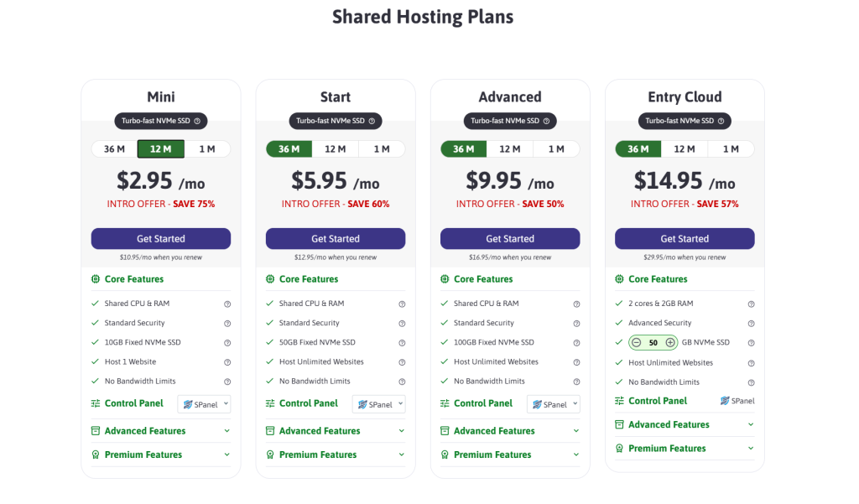Click help icon in Mini's Turbo-fast NVMe SSD badge
The height and width of the screenshot is (504, 859).
tap(197, 122)
